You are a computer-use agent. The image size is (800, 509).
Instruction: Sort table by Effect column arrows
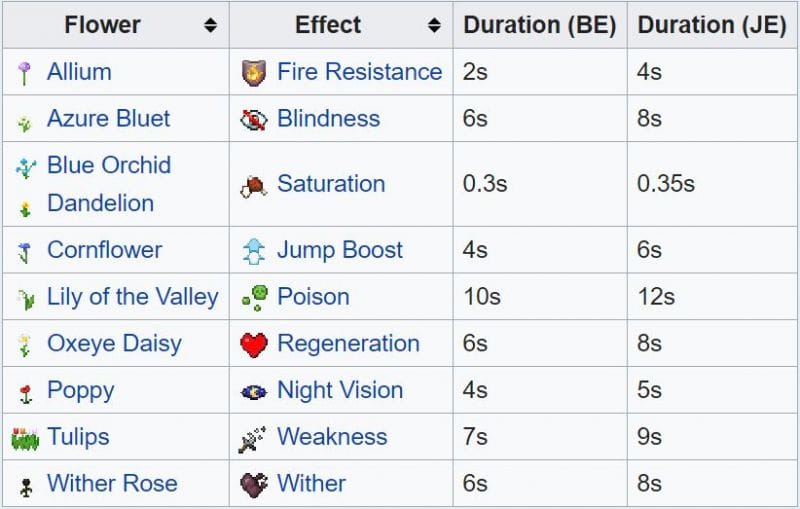pyautogui.click(x=434, y=25)
